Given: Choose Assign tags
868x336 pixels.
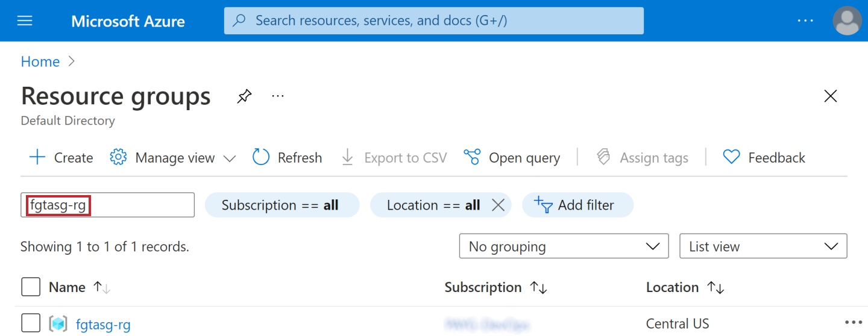Looking at the screenshot, I should 654,158.
